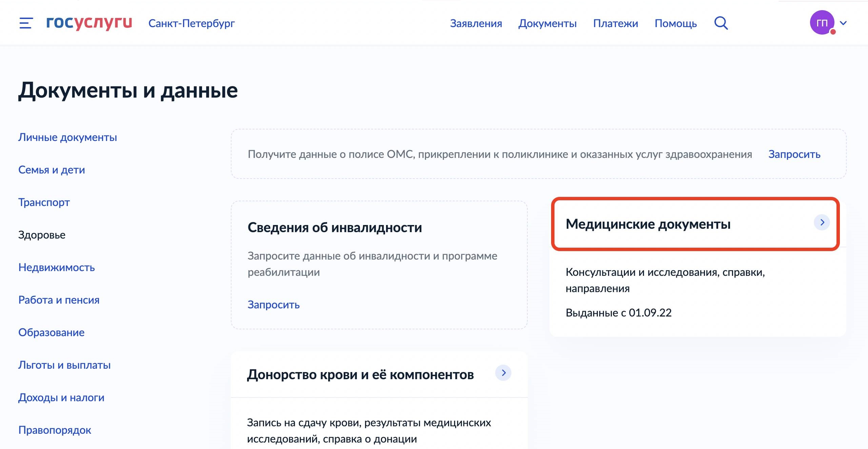Go to Заявления in top navigation
Screen dimensions: 868x449
(x=476, y=23)
